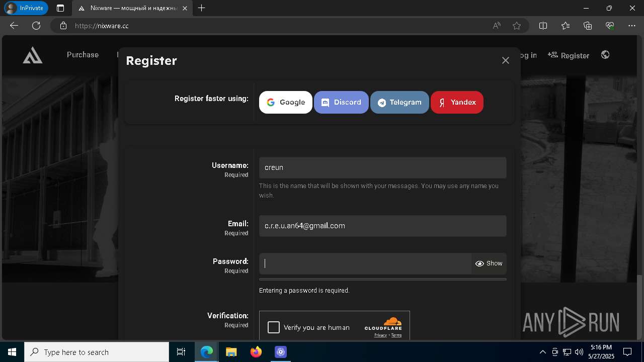Screen dimensions: 644x362
Task: Open a new browser tab
Action: coord(201,8)
